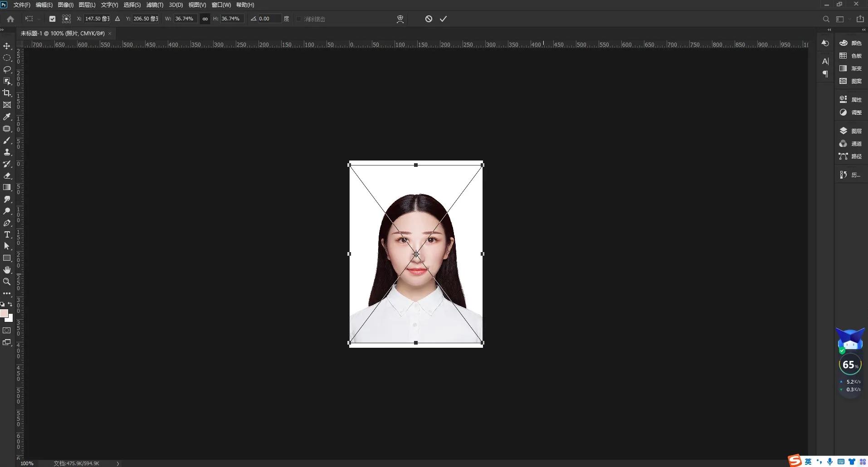Open the 滤镜 (Filter) menu
Image resolution: width=868 pixels, height=467 pixels.
(154, 5)
